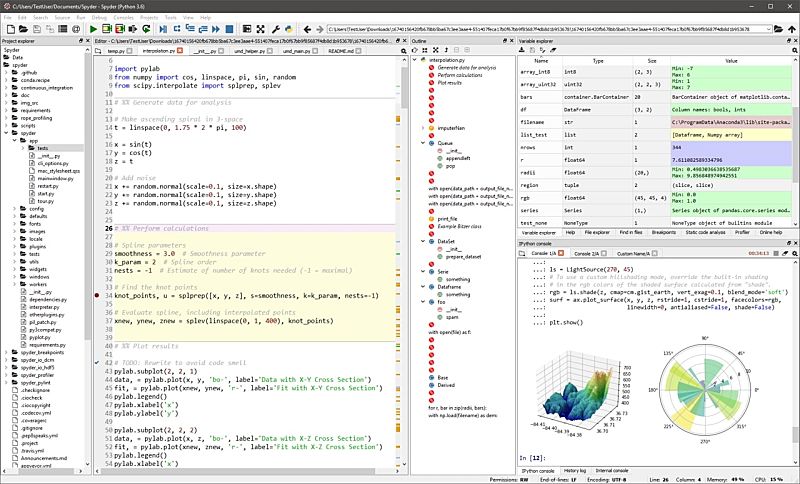Click the Save file toolbar icon
800x484 pixels.
[39, 30]
